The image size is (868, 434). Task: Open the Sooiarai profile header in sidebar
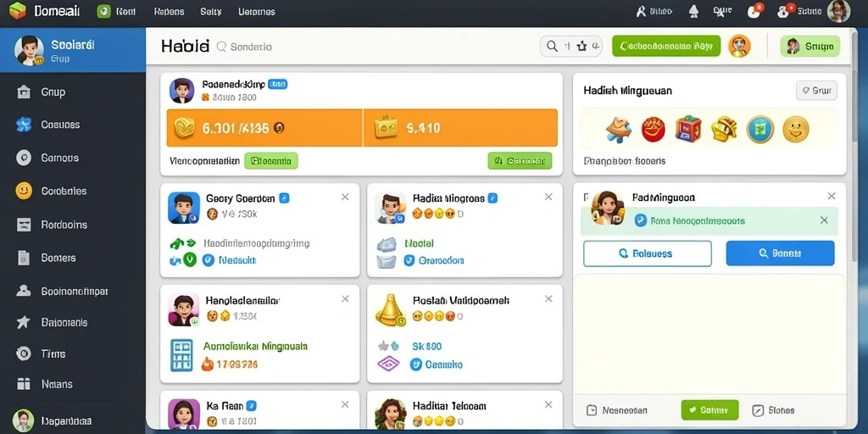click(73, 50)
